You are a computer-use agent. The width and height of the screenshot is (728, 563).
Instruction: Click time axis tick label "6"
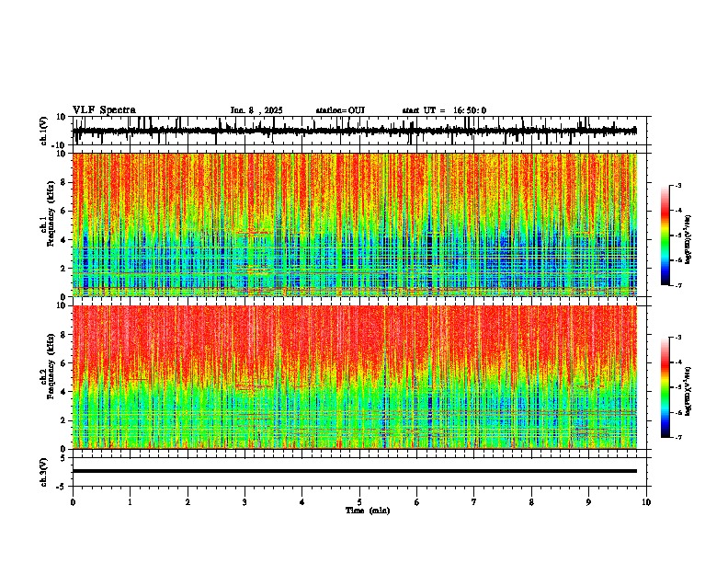(416, 502)
